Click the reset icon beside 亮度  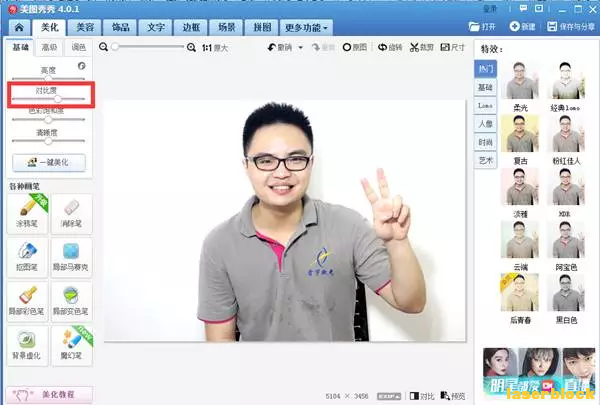[82, 66]
